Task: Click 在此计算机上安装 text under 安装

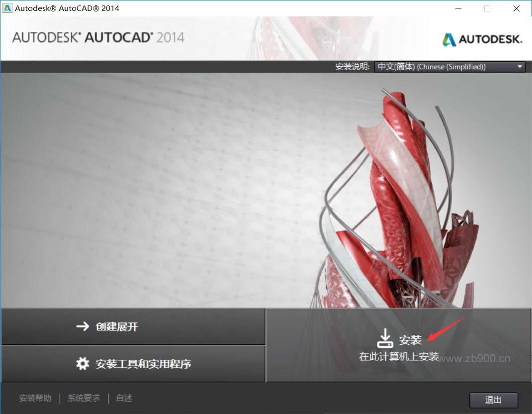Action: point(400,355)
